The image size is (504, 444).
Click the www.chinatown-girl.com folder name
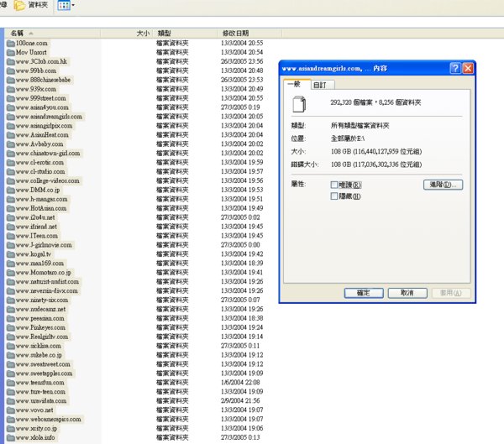pyautogui.click(x=48, y=154)
